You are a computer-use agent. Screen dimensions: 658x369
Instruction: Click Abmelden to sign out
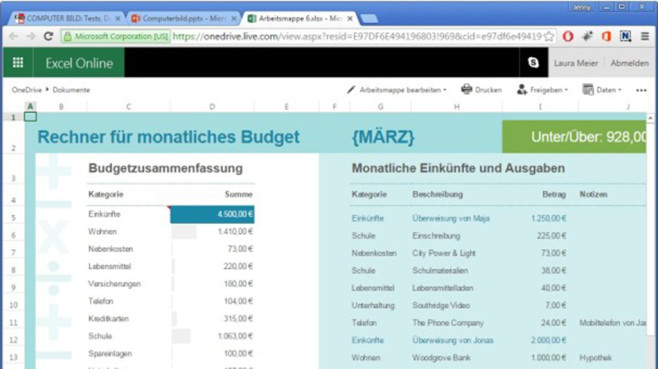pos(629,63)
